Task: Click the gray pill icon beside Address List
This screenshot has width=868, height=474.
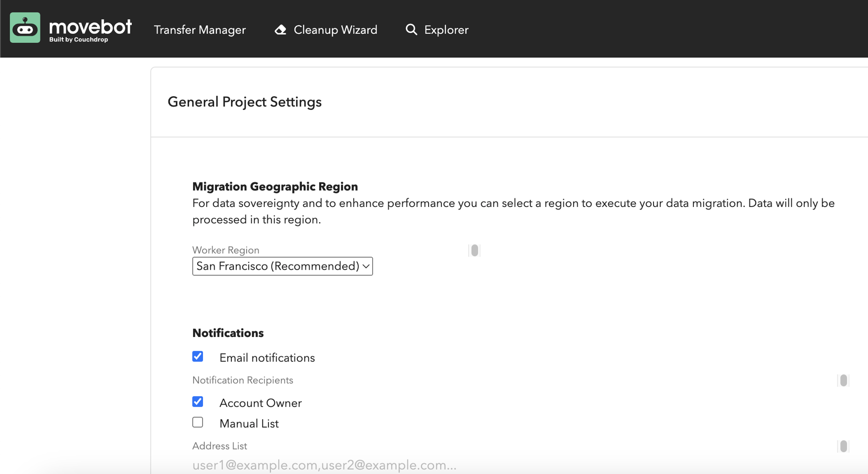Action: [843, 446]
